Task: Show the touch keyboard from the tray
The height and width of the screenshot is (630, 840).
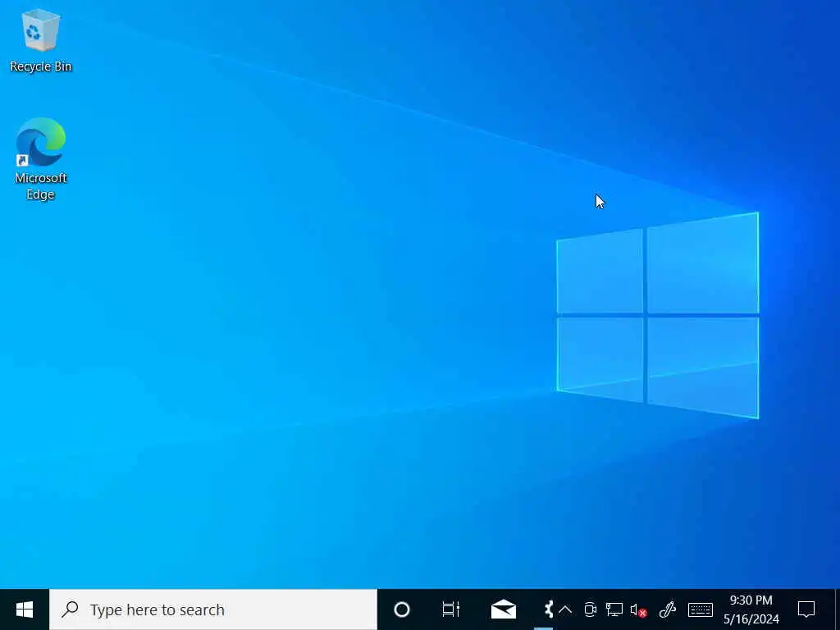Action: coord(701,609)
